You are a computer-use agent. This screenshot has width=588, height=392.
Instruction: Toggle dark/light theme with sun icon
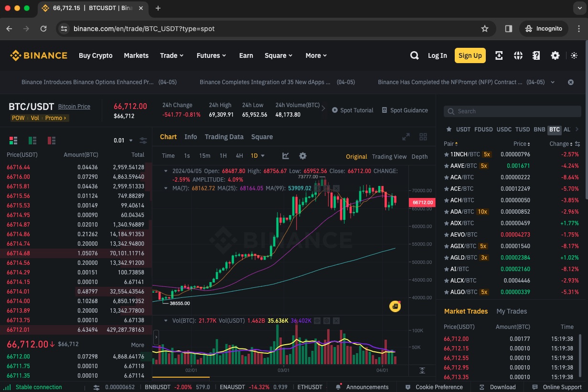click(574, 55)
